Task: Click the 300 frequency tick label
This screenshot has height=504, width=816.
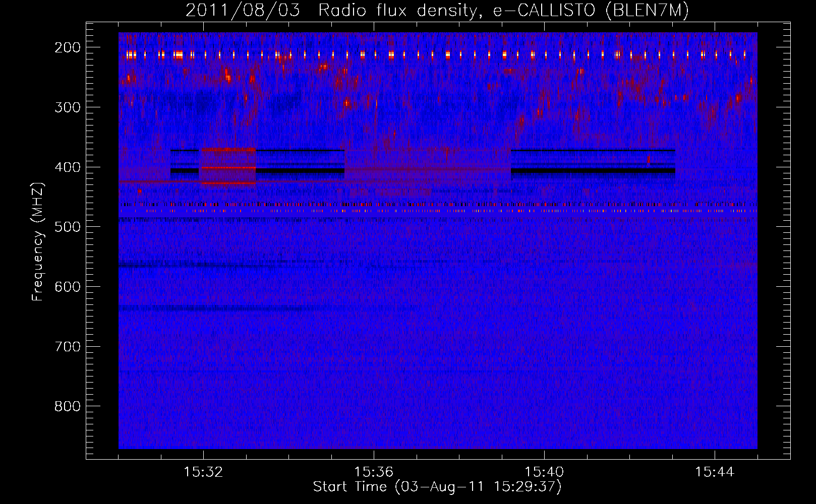Action: click(x=67, y=107)
